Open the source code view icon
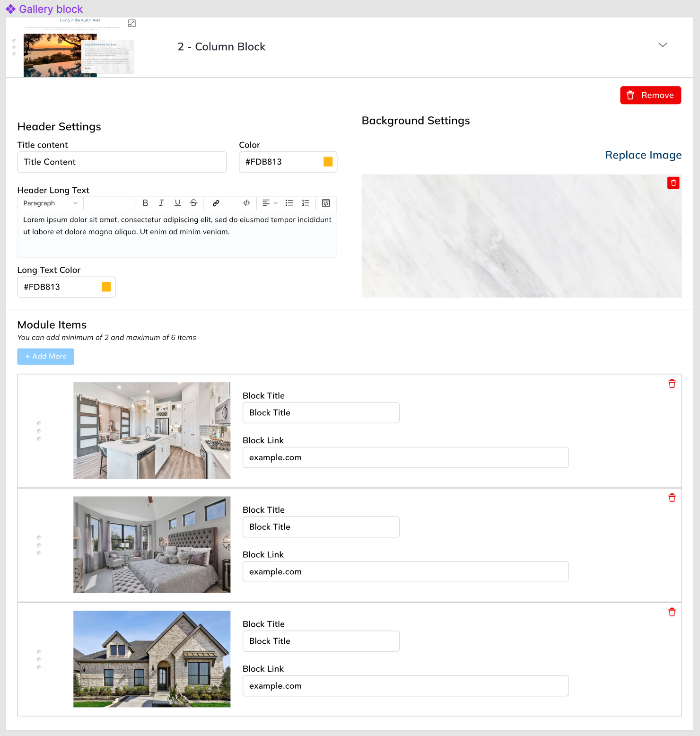The width and height of the screenshot is (700, 736). coord(326,203)
